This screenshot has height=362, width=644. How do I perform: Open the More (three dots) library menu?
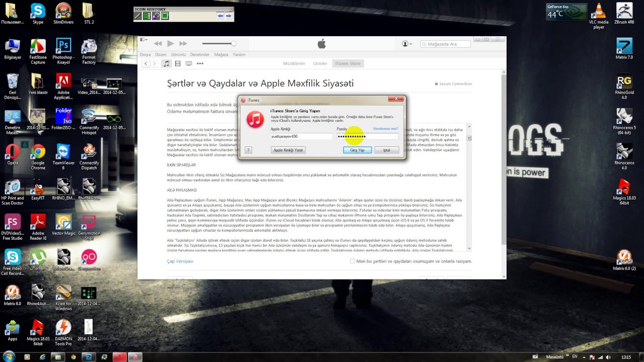coord(200,63)
